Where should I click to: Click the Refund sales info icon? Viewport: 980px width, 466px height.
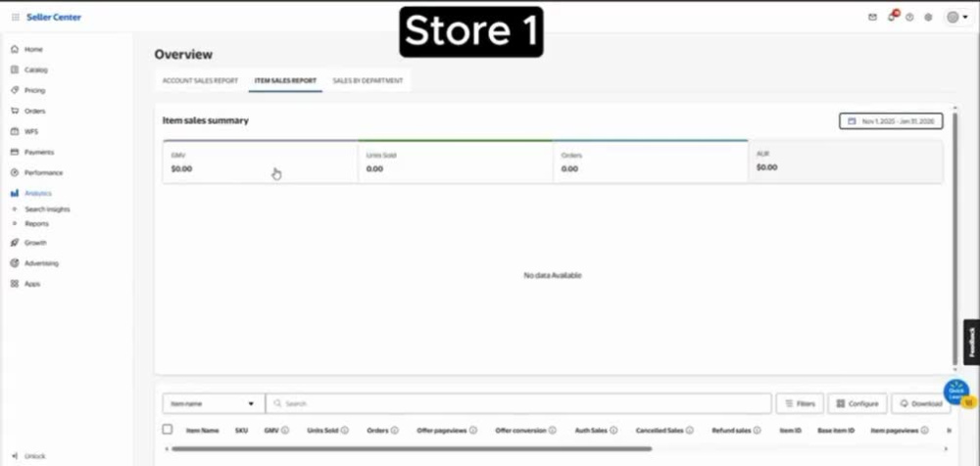click(x=757, y=431)
